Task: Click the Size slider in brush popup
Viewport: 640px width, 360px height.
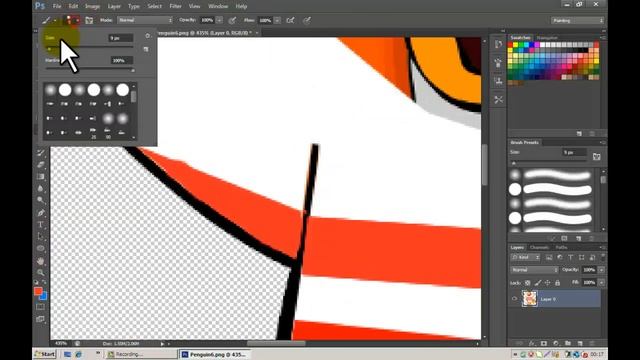Action: click(x=90, y=48)
